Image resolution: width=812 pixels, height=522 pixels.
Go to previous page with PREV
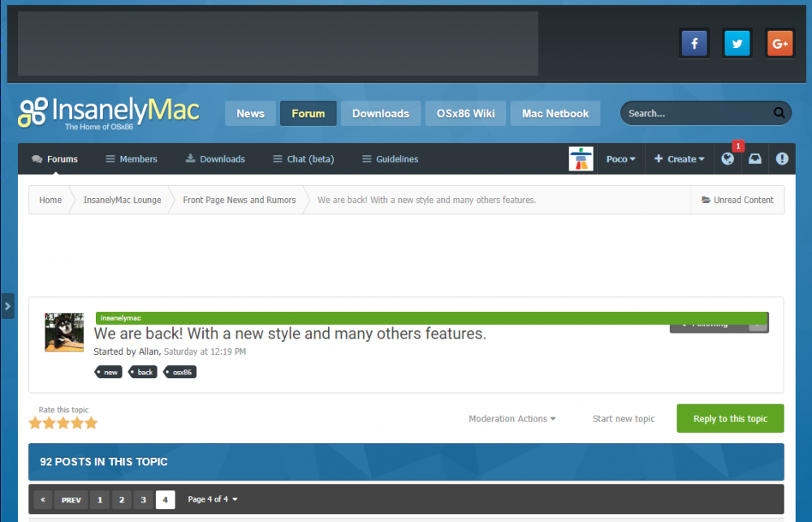coord(71,500)
